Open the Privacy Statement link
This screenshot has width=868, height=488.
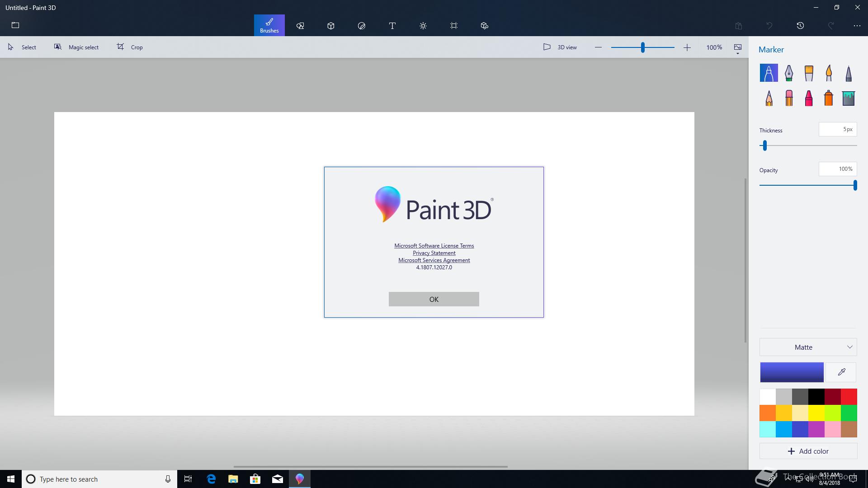(434, 253)
